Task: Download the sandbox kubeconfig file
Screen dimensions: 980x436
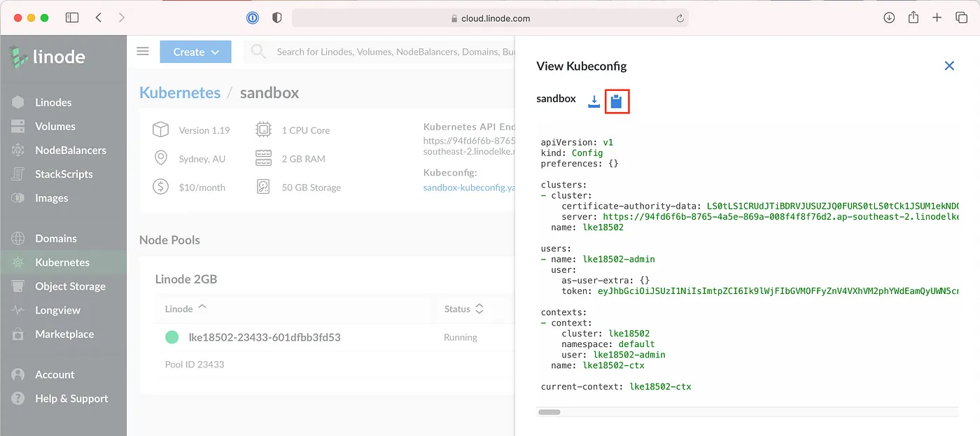Action: coord(594,101)
